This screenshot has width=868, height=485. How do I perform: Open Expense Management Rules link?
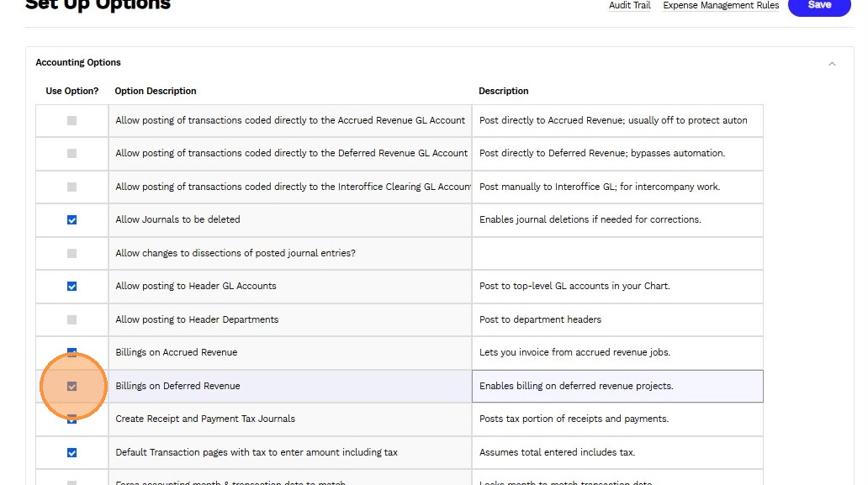coord(721,6)
